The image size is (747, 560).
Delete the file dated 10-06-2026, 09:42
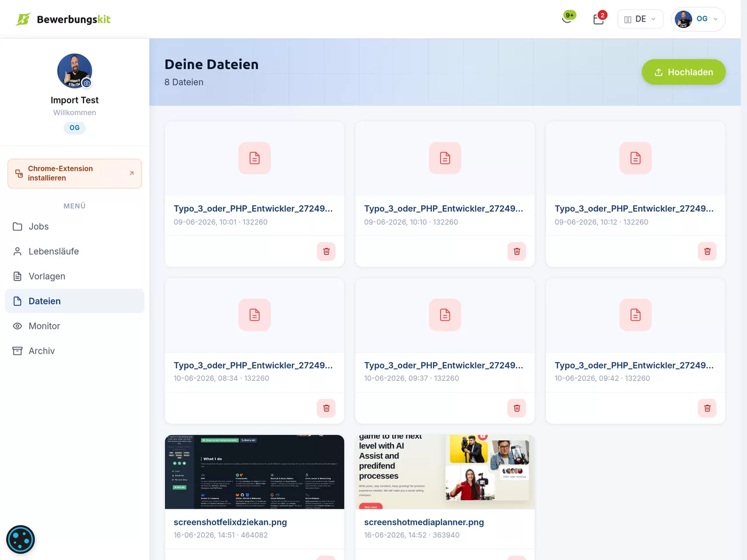[x=707, y=408]
